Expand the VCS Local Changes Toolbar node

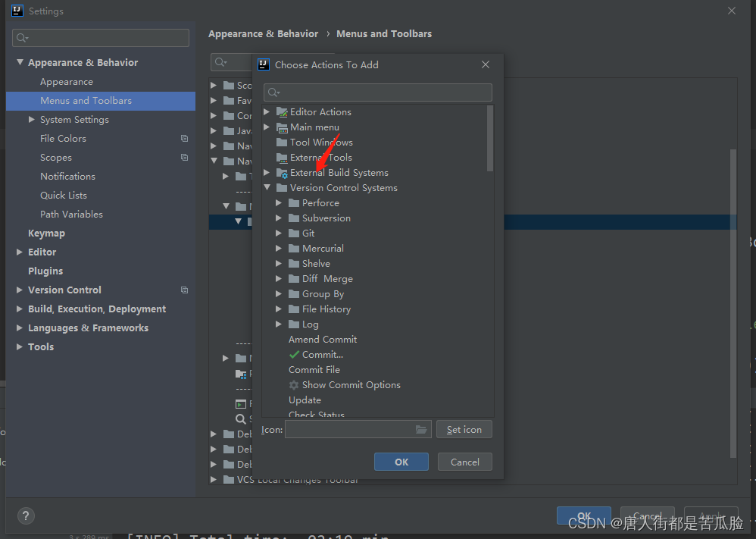coord(213,480)
